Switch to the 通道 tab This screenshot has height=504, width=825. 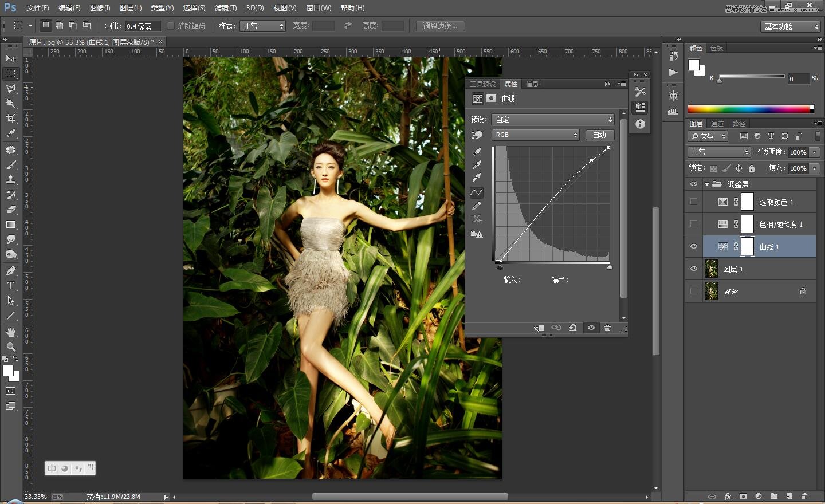pos(717,124)
